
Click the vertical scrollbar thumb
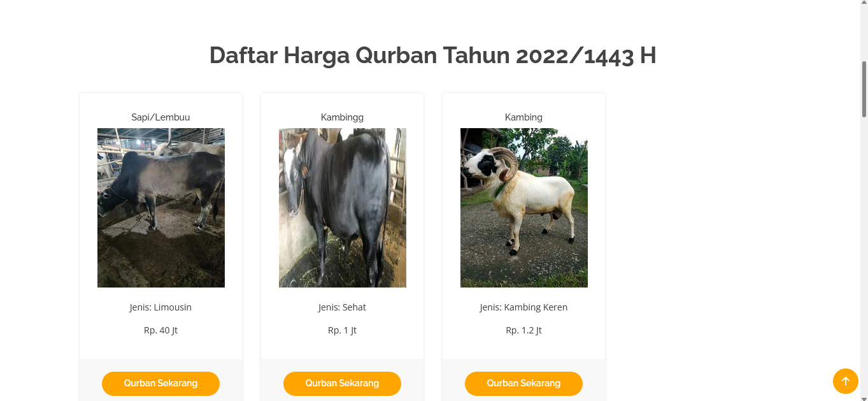864,89
